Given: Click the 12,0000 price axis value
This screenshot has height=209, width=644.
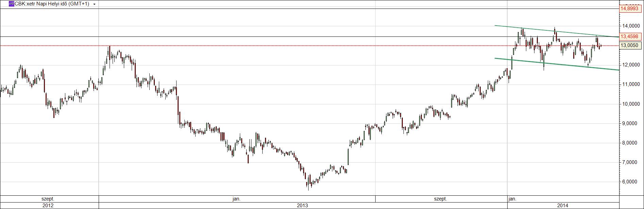Looking at the screenshot, I should coord(631,65).
